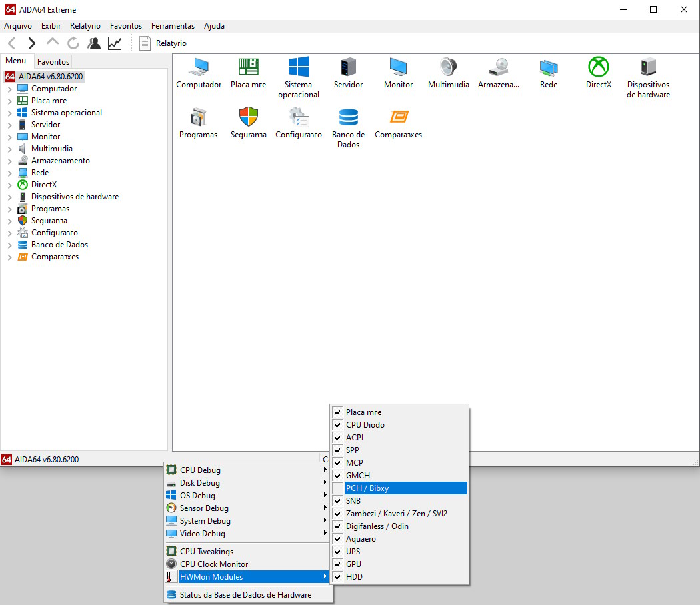Image resolution: width=700 pixels, height=605 pixels.
Task: Expand the Dispositivos de hardware tree node
Action: click(x=9, y=197)
